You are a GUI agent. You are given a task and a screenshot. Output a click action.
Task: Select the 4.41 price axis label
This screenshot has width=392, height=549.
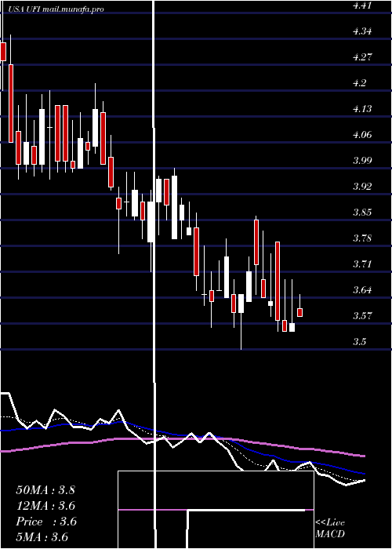click(x=362, y=5)
